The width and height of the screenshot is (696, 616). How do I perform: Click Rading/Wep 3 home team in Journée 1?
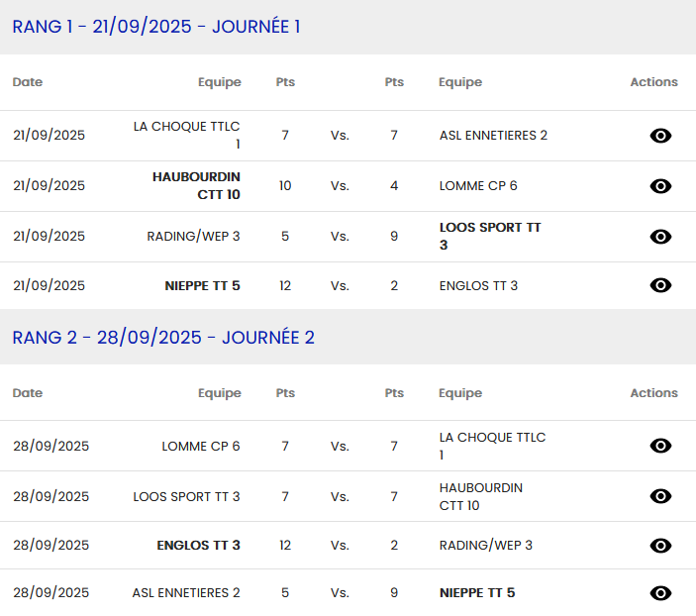tap(193, 236)
